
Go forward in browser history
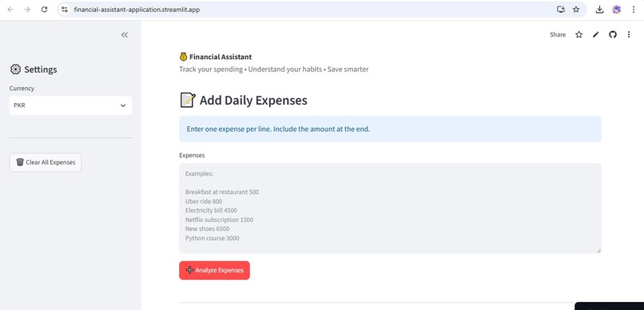(27, 10)
